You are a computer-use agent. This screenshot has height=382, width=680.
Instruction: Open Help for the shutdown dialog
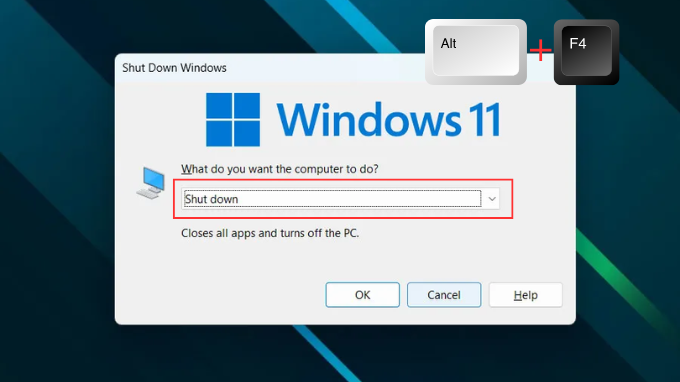[x=526, y=295]
